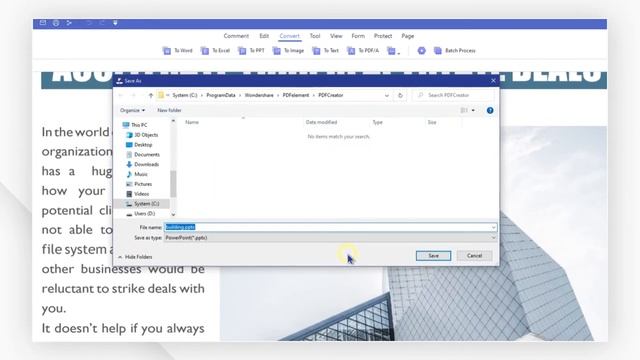
Task: Expand the address bar history dropdown
Action: pos(387,96)
